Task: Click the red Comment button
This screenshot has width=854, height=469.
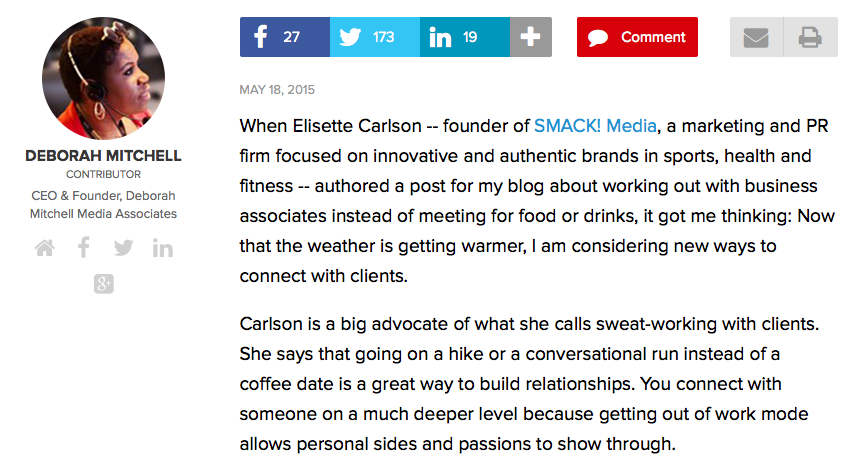Action: [637, 37]
